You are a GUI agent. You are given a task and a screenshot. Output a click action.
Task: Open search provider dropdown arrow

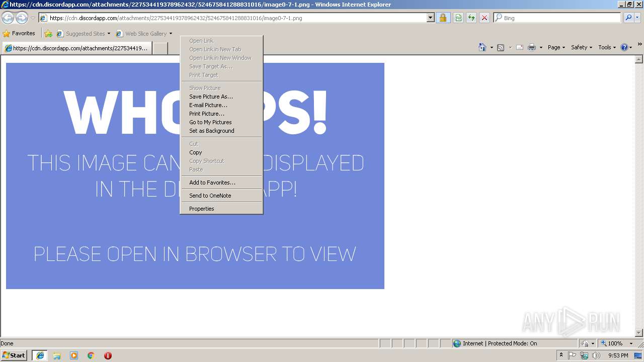(x=638, y=18)
